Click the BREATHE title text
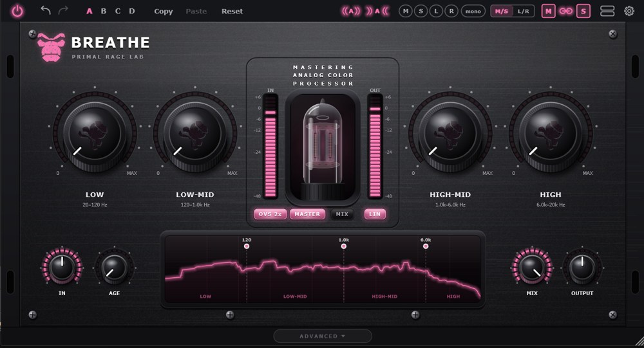The height and width of the screenshot is (348, 644). click(111, 42)
